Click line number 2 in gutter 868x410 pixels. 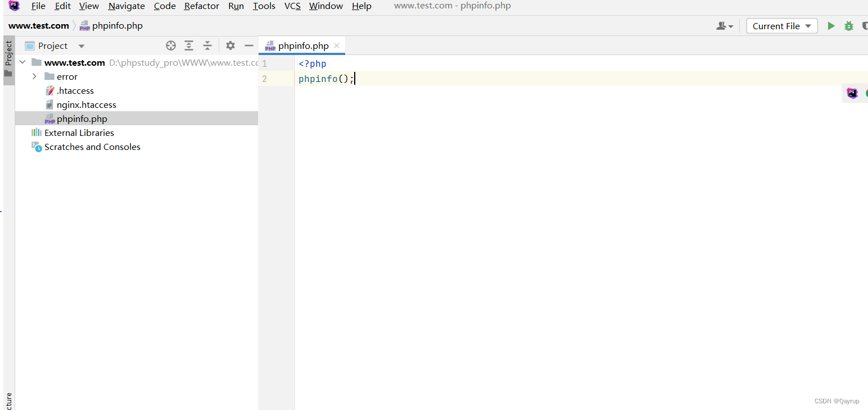264,79
